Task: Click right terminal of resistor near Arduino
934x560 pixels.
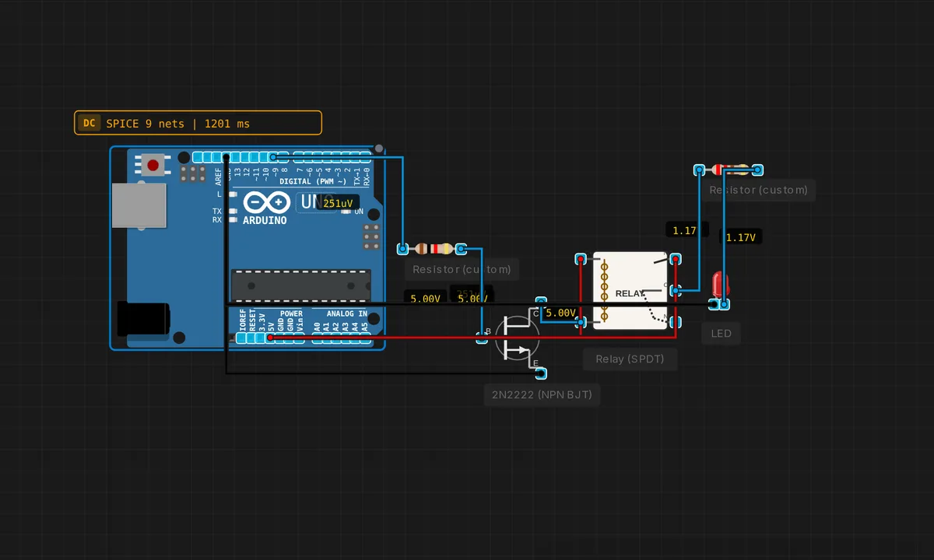Action: pyautogui.click(x=461, y=249)
